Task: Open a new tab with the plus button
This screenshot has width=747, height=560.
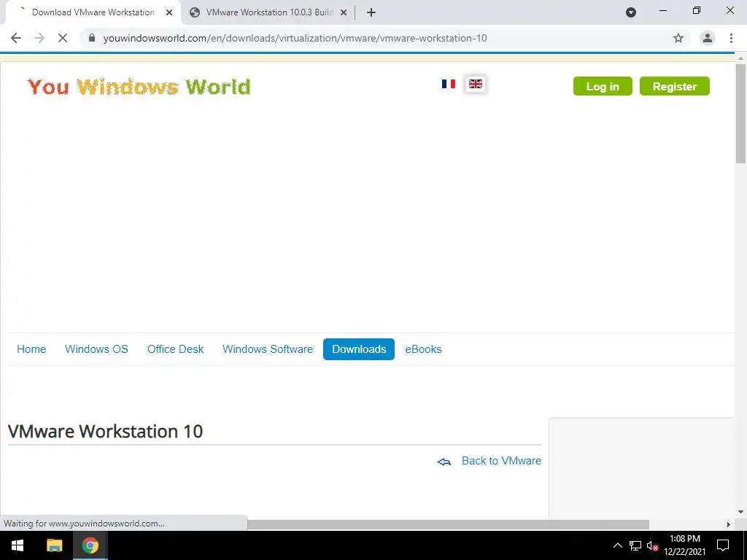Action: click(x=371, y=13)
